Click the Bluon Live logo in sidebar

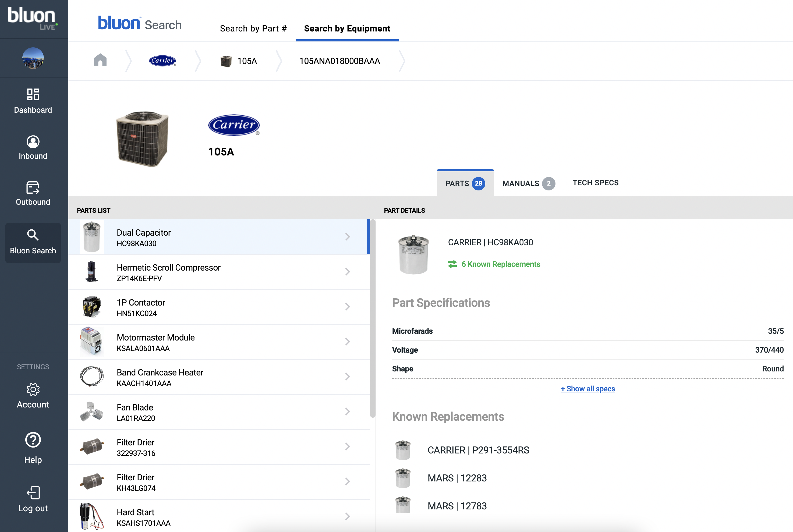point(33,19)
